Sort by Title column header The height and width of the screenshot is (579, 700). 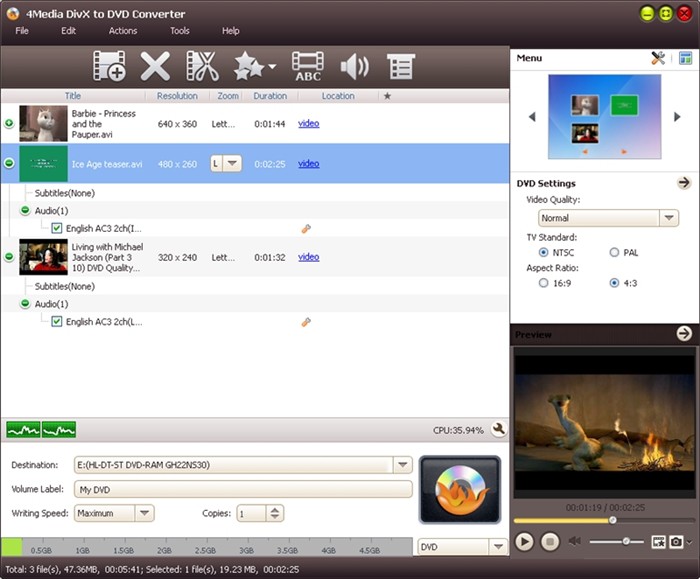click(x=73, y=96)
